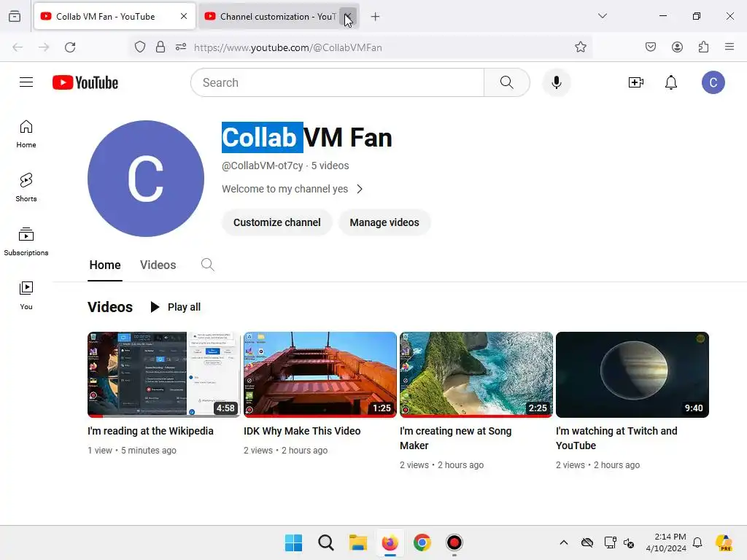Click the Manage videos button
Image resolution: width=747 pixels, height=560 pixels.
click(384, 222)
